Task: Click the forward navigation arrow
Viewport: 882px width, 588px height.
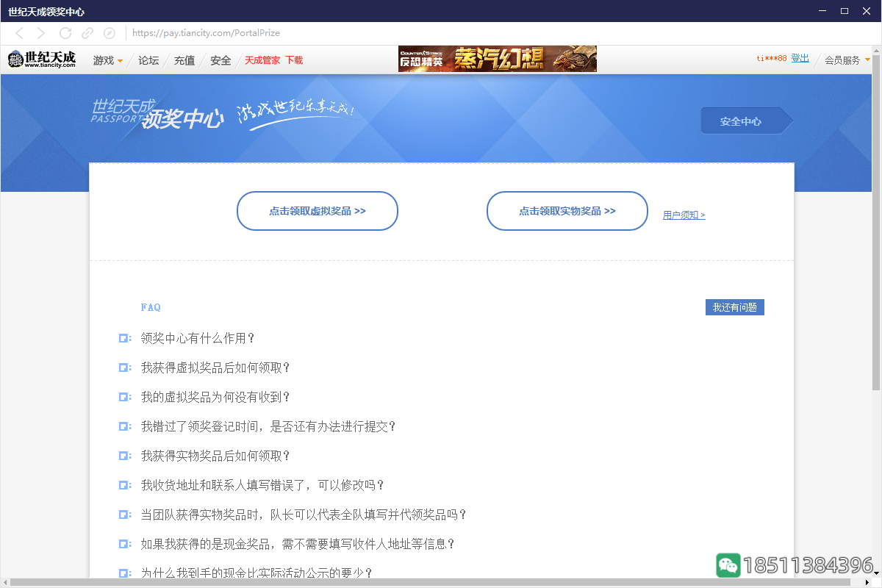Action: [x=41, y=33]
